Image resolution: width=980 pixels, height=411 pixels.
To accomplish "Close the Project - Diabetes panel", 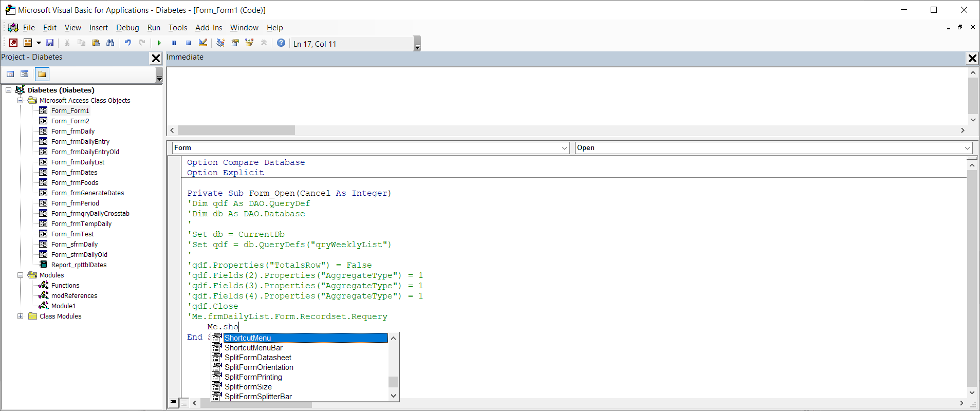I will (x=156, y=58).
